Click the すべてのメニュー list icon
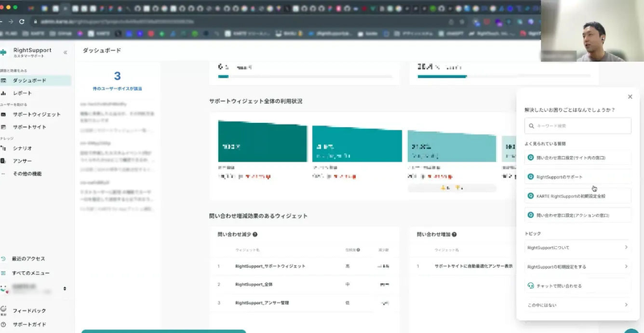This screenshot has height=333, width=644. click(x=3, y=273)
